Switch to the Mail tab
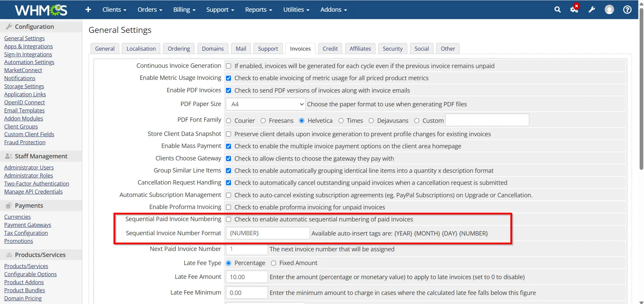Viewport: 644px width, 304px height. click(241, 49)
